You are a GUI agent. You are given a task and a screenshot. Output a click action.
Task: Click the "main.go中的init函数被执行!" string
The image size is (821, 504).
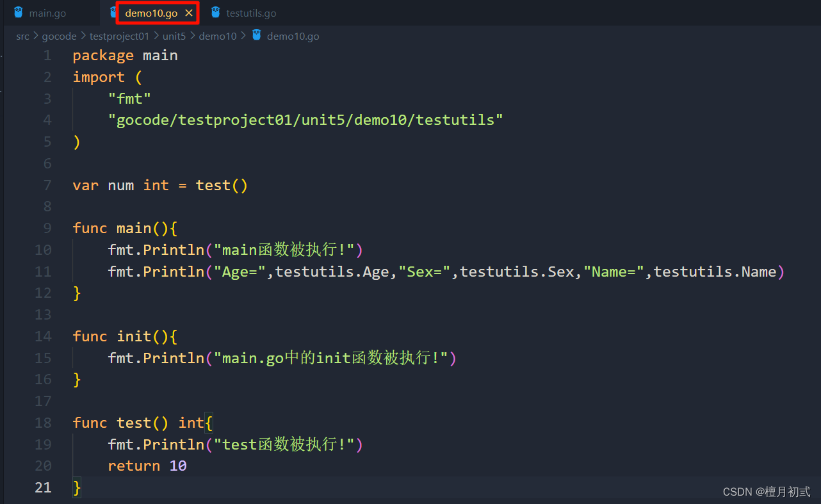pos(330,358)
